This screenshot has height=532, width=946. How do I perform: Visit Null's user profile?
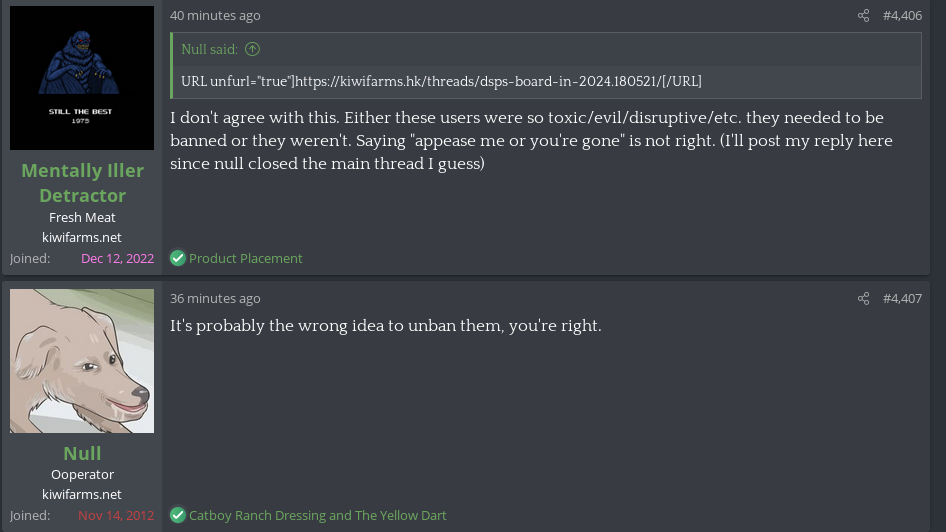(x=82, y=453)
